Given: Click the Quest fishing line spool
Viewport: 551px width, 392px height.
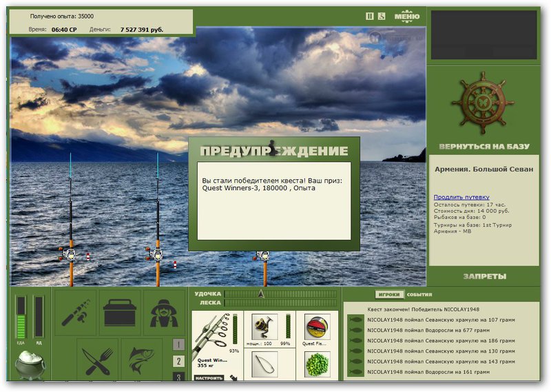Looking at the screenshot, I should coord(316,325).
